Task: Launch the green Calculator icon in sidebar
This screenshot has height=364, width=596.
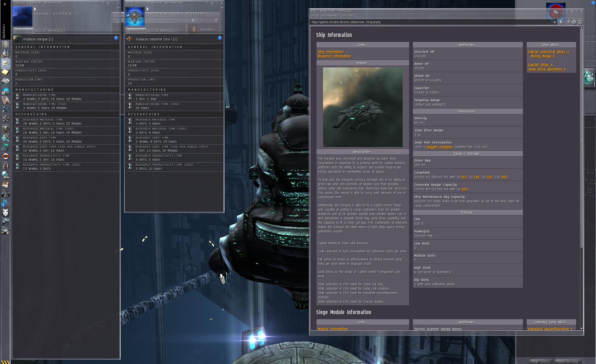Action: tap(5, 147)
